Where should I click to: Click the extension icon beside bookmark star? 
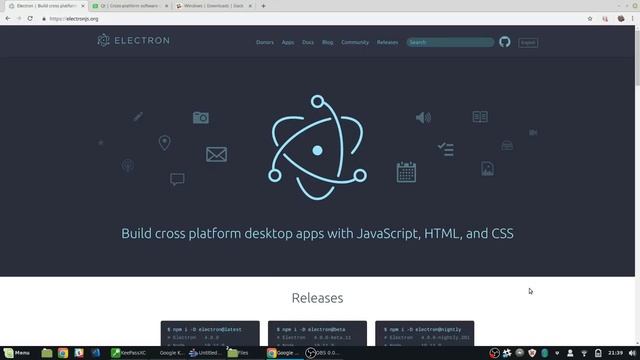point(605,18)
